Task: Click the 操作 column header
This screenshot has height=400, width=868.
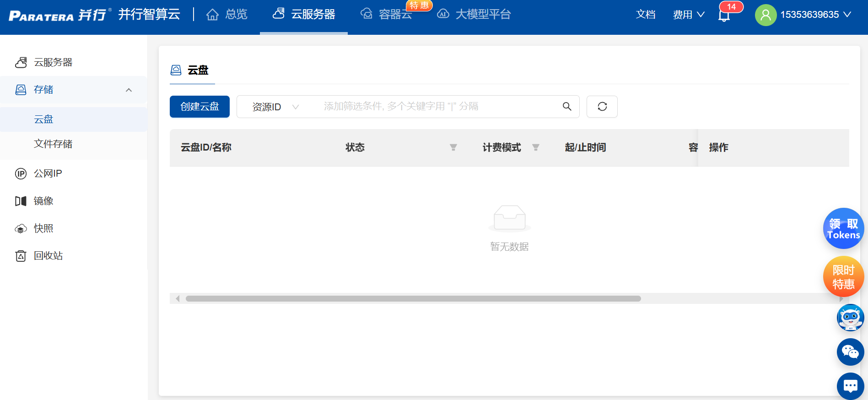Action: click(718, 147)
